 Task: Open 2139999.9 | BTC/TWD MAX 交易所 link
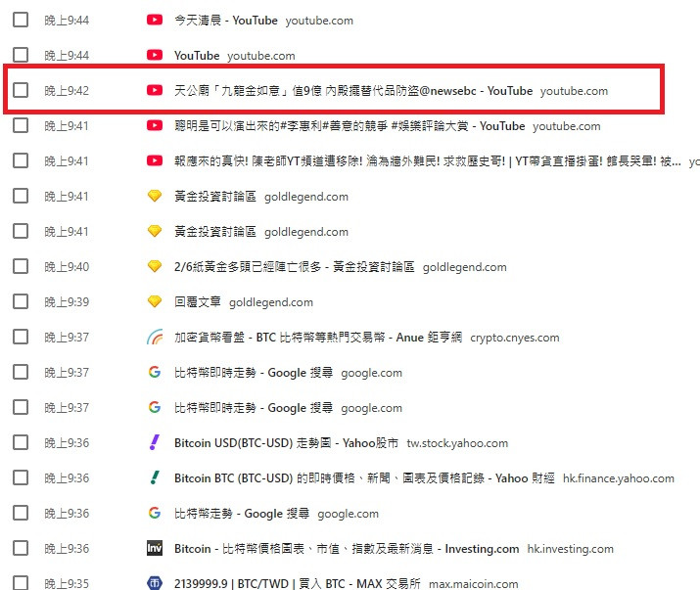[298, 584]
